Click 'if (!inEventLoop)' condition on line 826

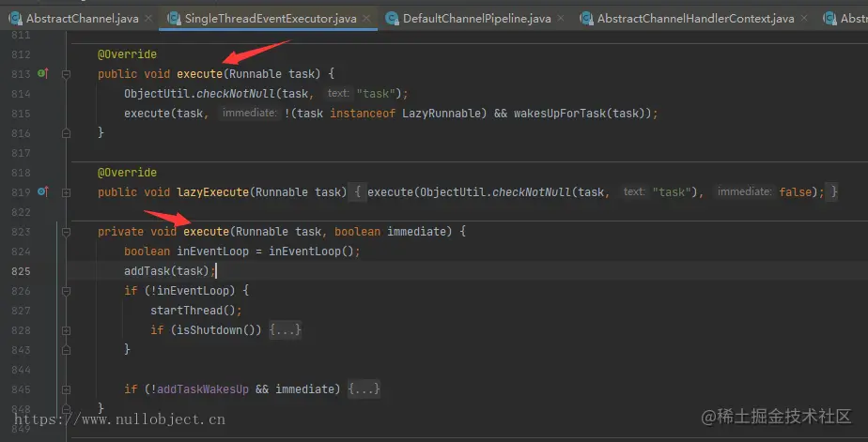(179, 291)
